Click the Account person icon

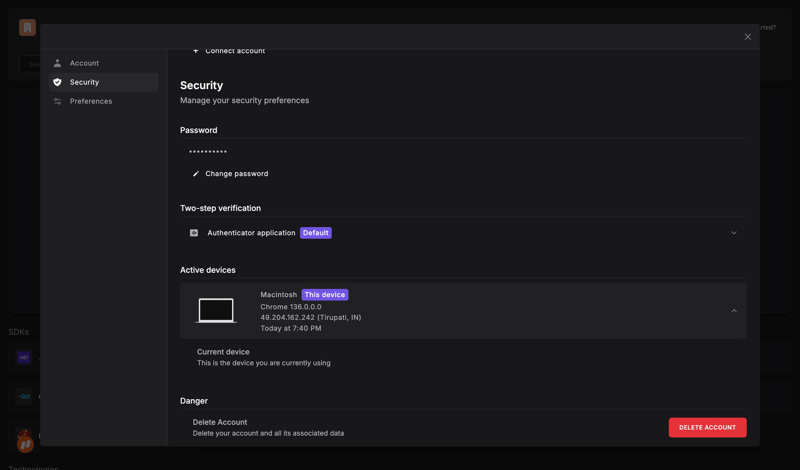coord(58,63)
